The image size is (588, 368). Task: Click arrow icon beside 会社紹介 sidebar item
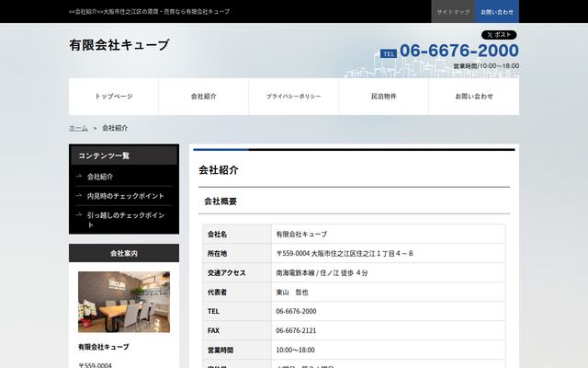(79, 176)
